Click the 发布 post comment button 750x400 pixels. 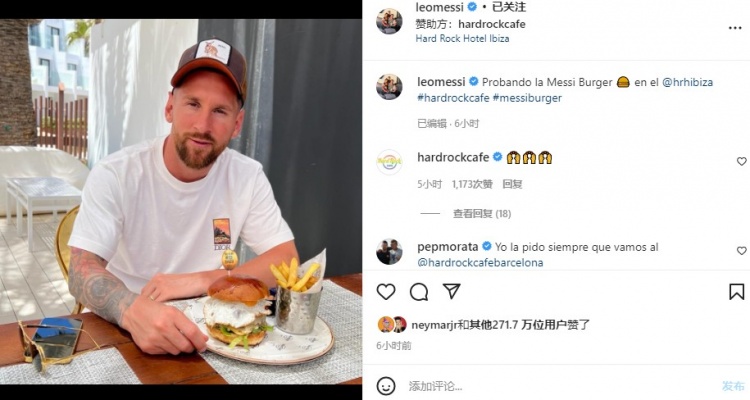(733, 386)
